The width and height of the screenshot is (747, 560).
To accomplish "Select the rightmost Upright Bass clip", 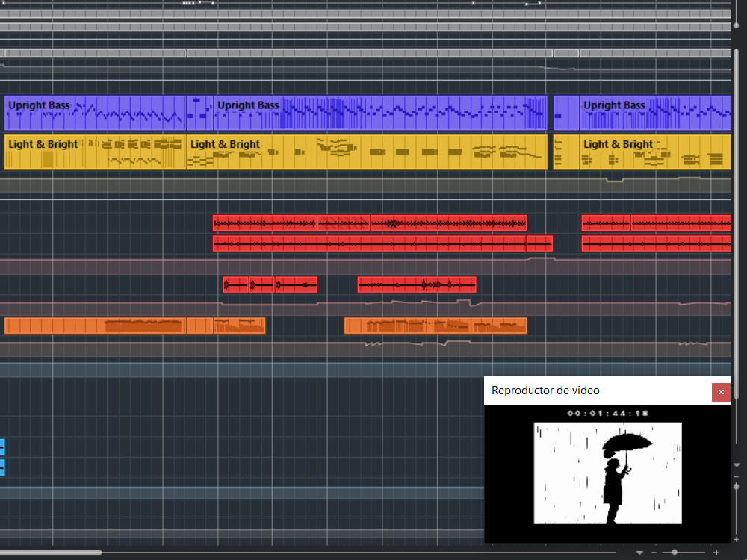I will [x=655, y=113].
